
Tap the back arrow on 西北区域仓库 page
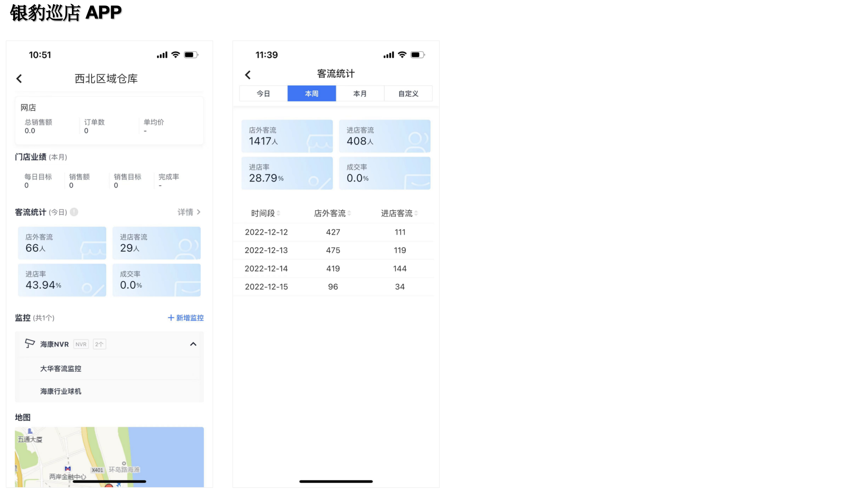pos(19,78)
